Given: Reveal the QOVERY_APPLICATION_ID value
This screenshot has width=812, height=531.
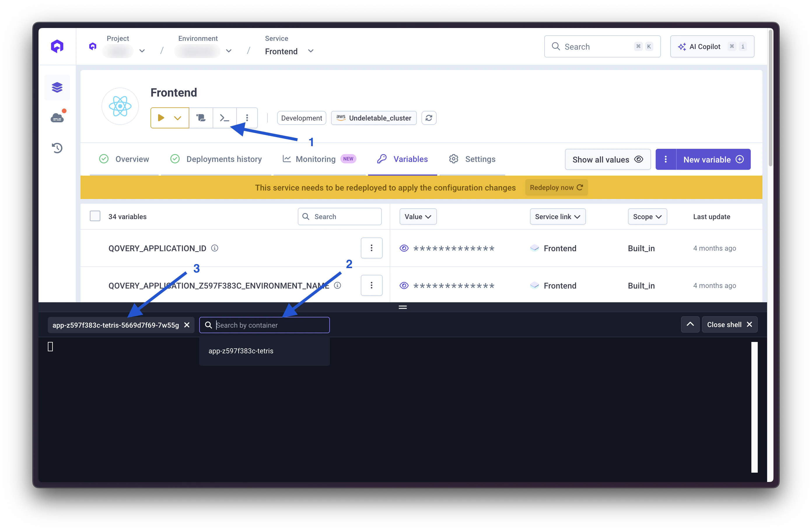Looking at the screenshot, I should pos(404,248).
